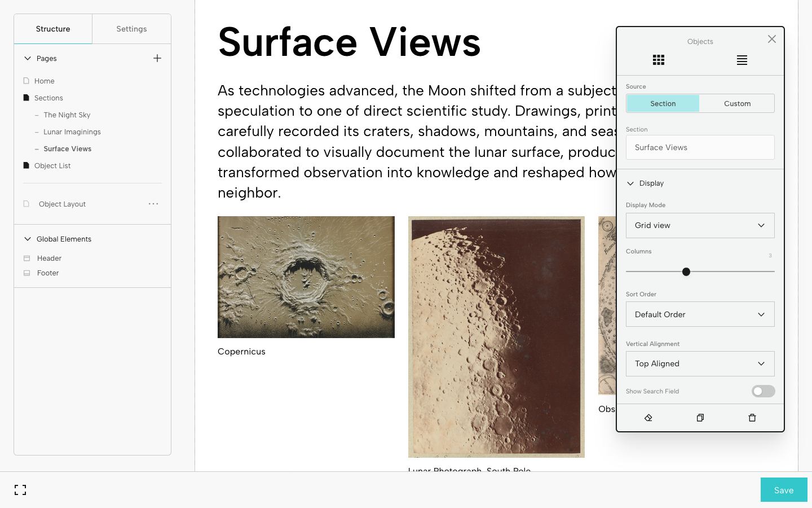Add a new page with plus icon
This screenshot has height=508, width=812.
coord(157,58)
